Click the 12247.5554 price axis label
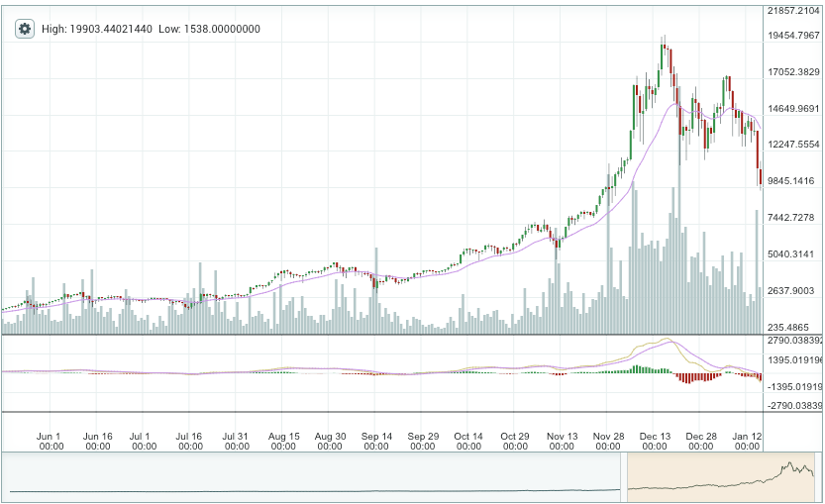The width and height of the screenshot is (825, 504). point(793,145)
